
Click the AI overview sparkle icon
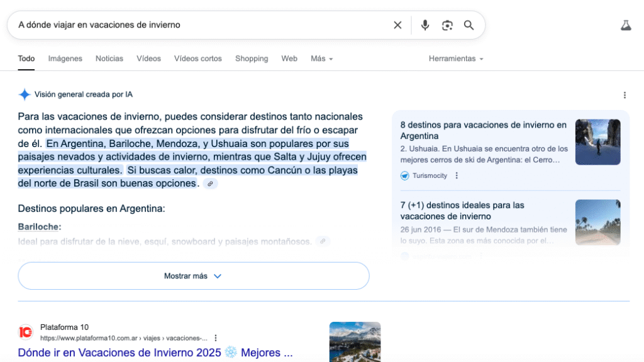tap(25, 94)
